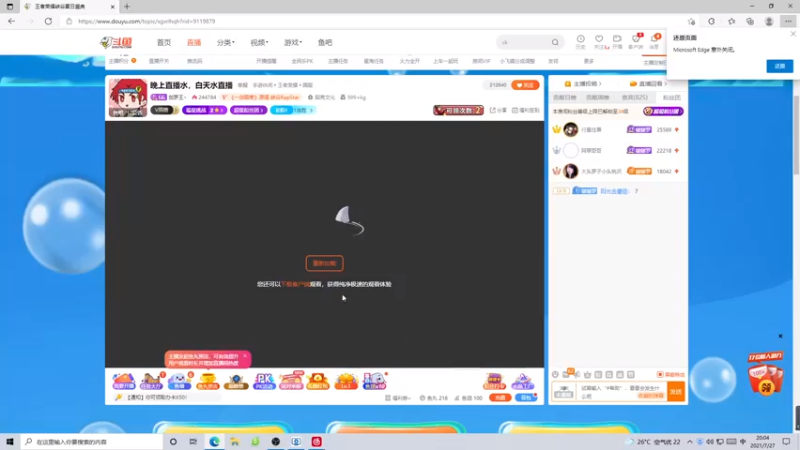The width and height of the screenshot is (800, 450).
Task: Go to 首页 in the top navigation
Action: coord(164,42)
